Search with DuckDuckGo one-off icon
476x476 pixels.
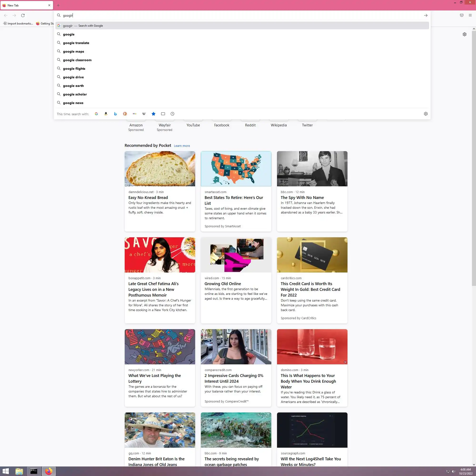[125, 114]
